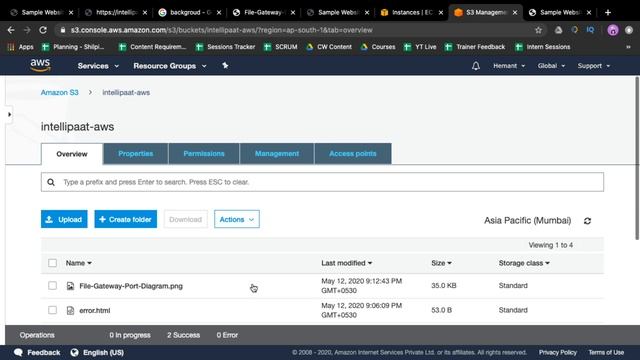Image resolution: width=640 pixels, height=360 pixels.
Task: Switch to the Properties tab
Action: (136, 153)
